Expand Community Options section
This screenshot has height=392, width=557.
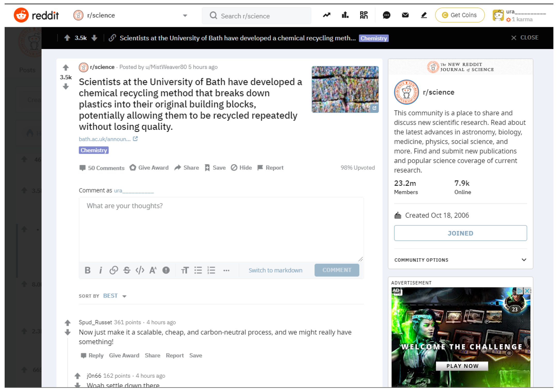coord(460,260)
